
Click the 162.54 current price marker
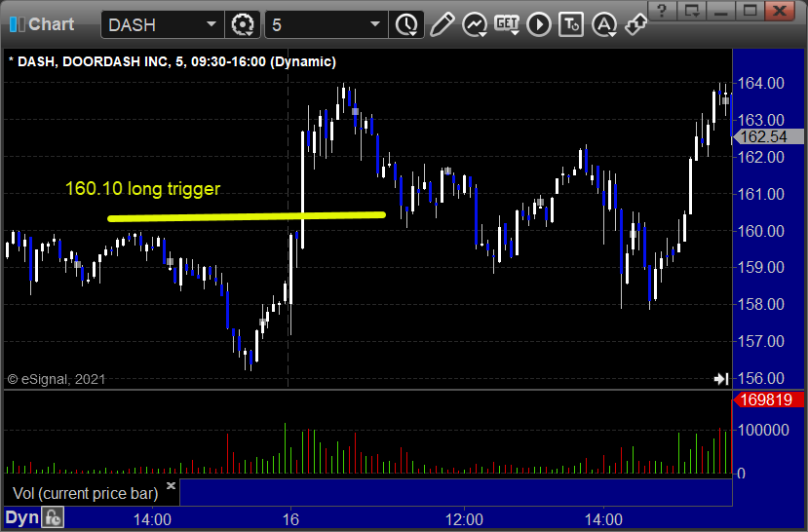point(768,136)
